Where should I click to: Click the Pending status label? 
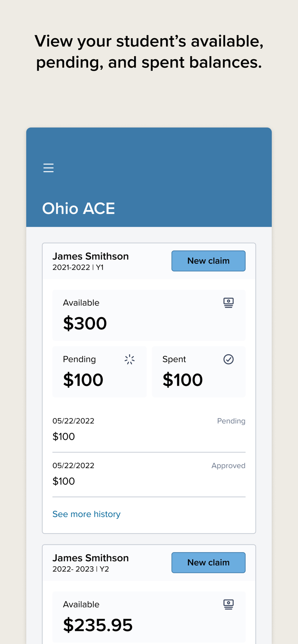pyautogui.click(x=231, y=421)
